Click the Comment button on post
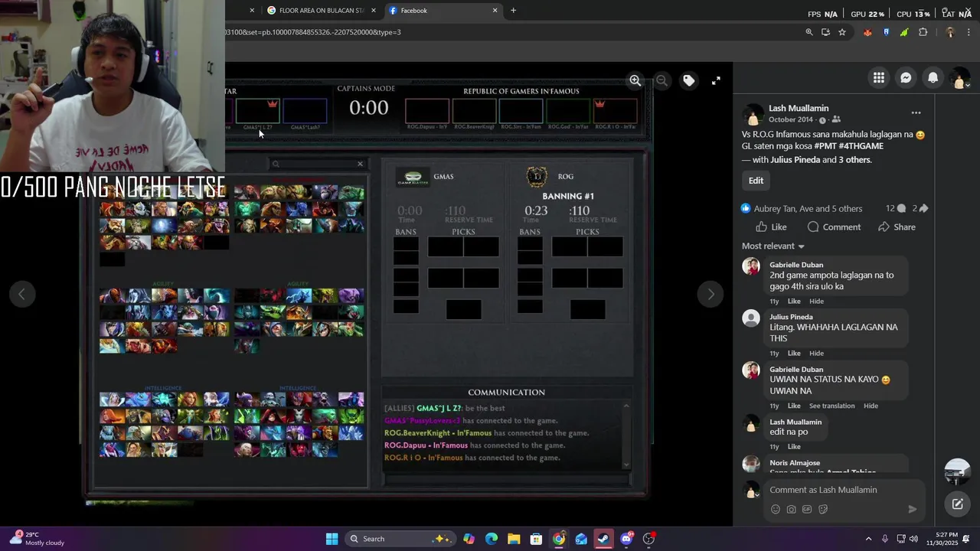The width and height of the screenshot is (980, 551). pos(834,227)
